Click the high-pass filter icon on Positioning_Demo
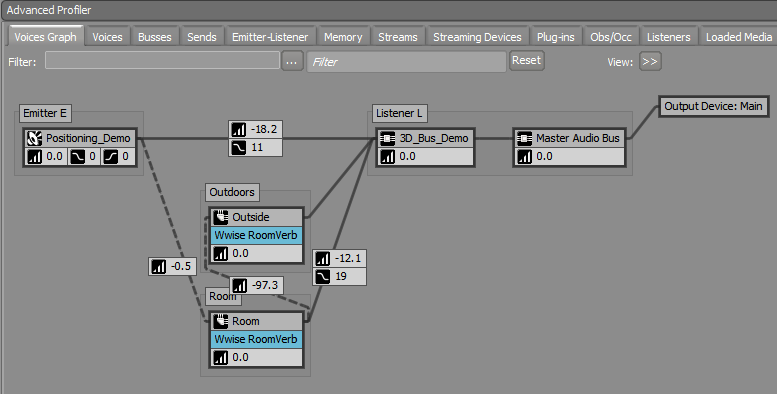The width and height of the screenshot is (777, 394). (111, 157)
